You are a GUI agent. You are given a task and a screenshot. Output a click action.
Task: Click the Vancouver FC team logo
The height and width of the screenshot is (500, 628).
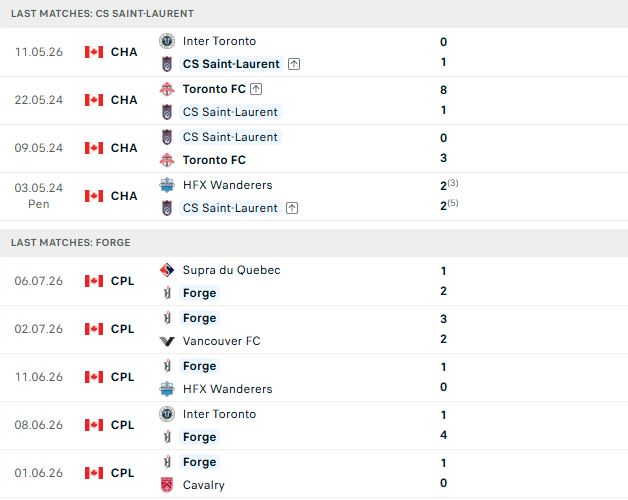click(x=167, y=341)
